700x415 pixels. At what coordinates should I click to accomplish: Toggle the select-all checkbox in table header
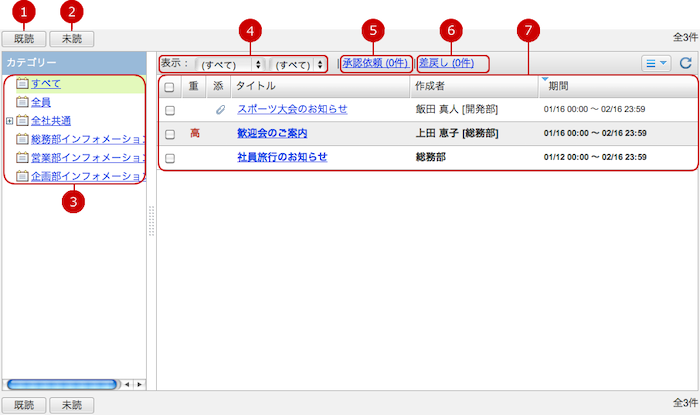169,87
